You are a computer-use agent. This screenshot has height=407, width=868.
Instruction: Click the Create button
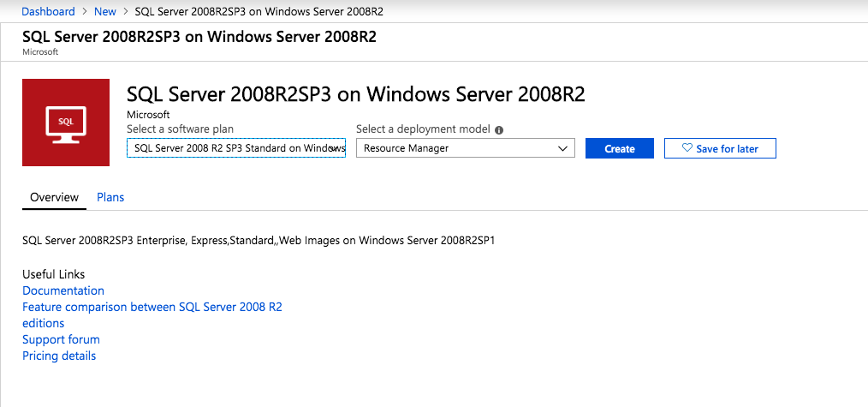coord(620,148)
